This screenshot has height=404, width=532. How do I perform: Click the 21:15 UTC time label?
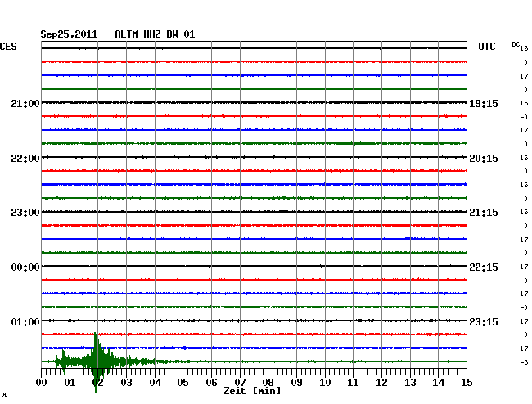tap(484, 213)
